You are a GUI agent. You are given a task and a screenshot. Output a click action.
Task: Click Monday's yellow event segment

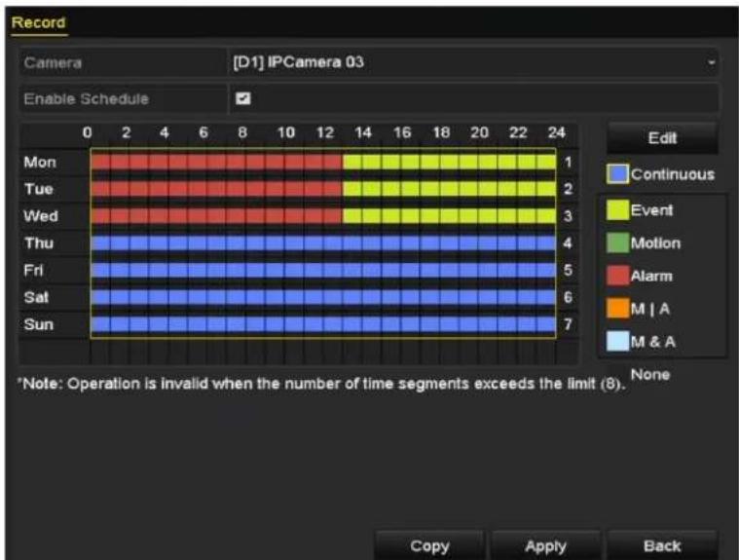449,162
